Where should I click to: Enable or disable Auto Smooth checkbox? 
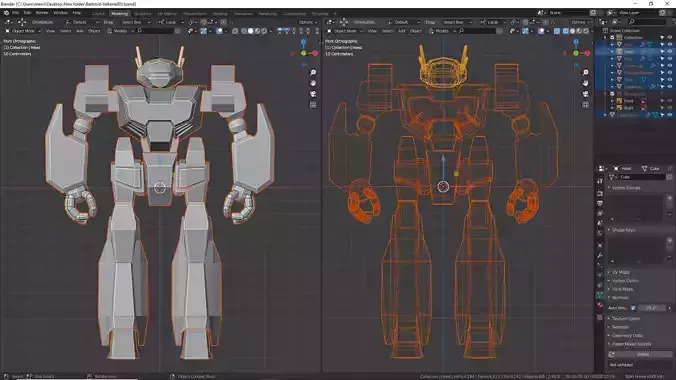[x=633, y=308]
